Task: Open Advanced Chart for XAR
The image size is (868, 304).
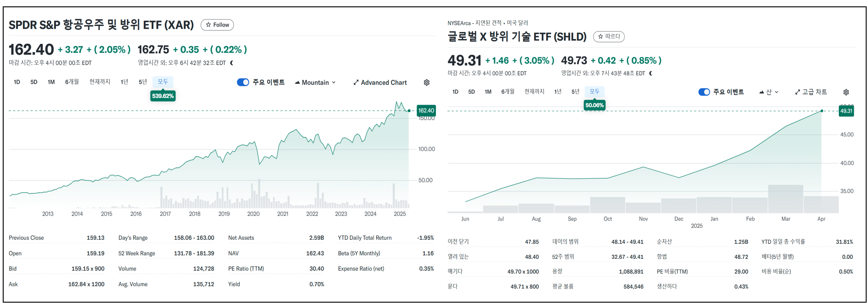Action: 380,82
